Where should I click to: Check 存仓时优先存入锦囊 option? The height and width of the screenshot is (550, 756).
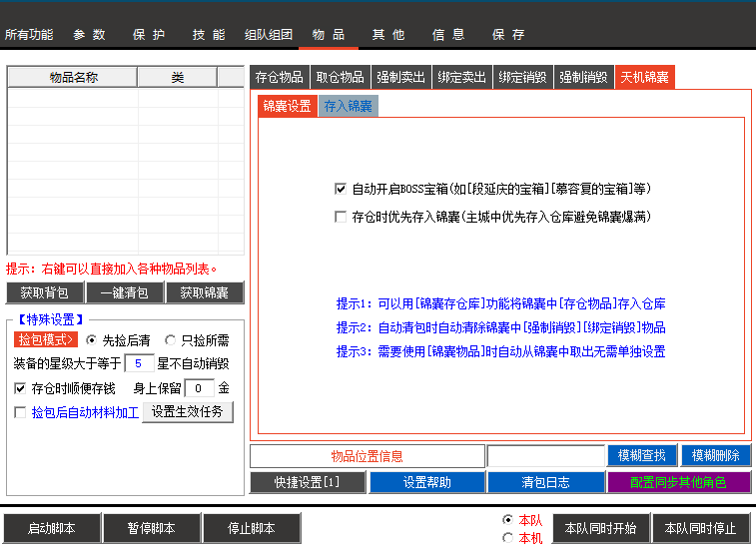(341, 217)
